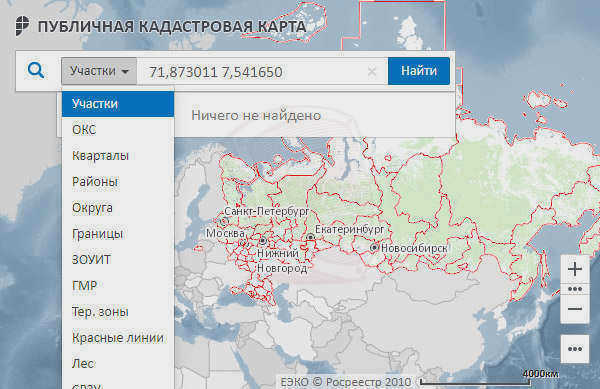The height and width of the screenshot is (389, 600).
Task: Open zoom options dots between plus and minus
Action: click(575, 289)
